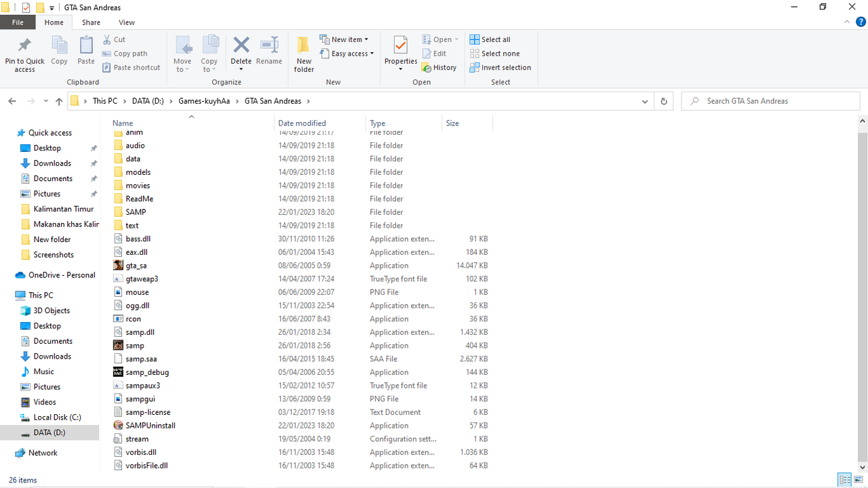The height and width of the screenshot is (488, 868).
Task: Click the Search GTA San Andreas field
Action: (x=770, y=101)
